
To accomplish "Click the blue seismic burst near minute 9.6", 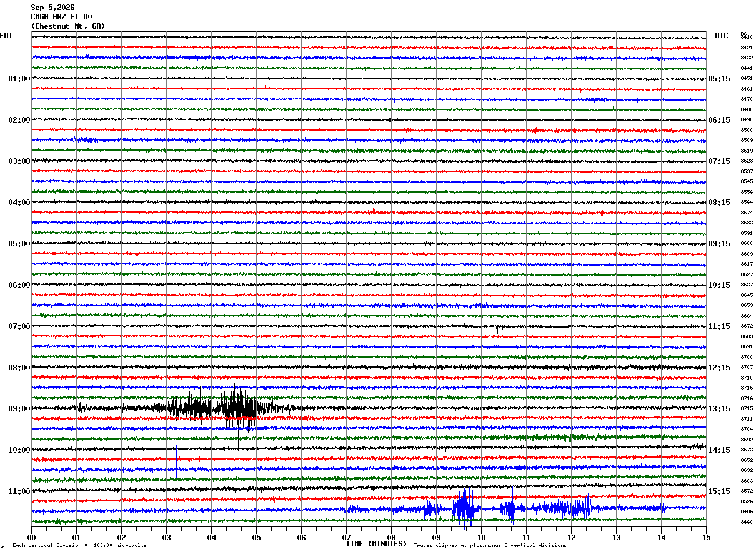I will (464, 504).
